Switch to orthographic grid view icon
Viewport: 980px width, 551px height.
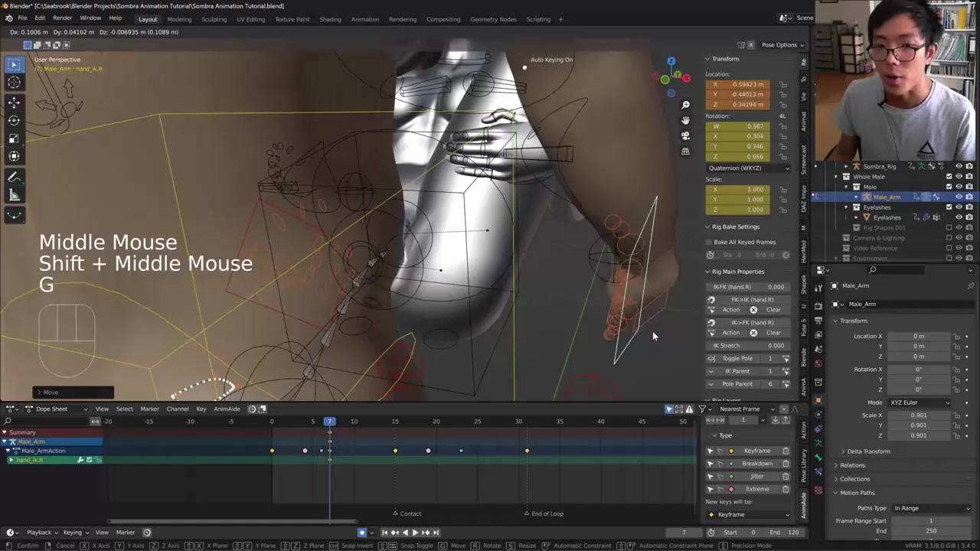[685, 152]
